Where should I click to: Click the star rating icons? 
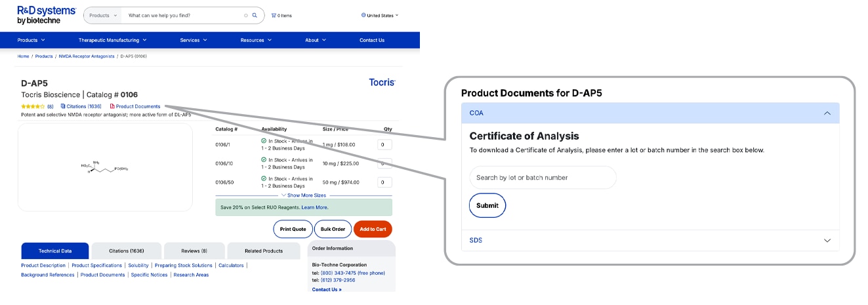[x=33, y=106]
